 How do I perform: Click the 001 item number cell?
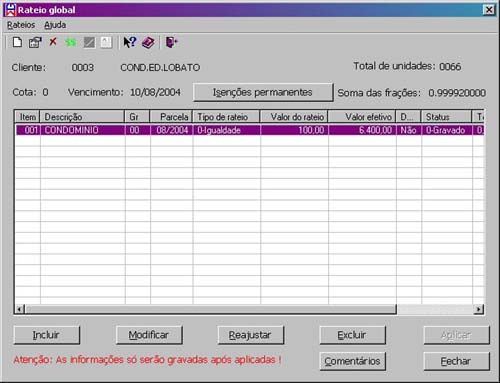[28, 130]
